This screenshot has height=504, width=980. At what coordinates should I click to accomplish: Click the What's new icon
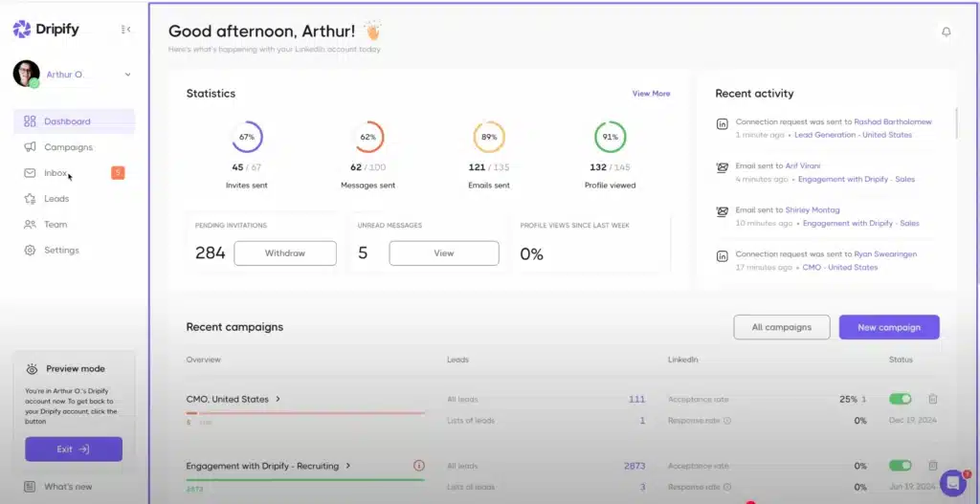click(x=30, y=487)
